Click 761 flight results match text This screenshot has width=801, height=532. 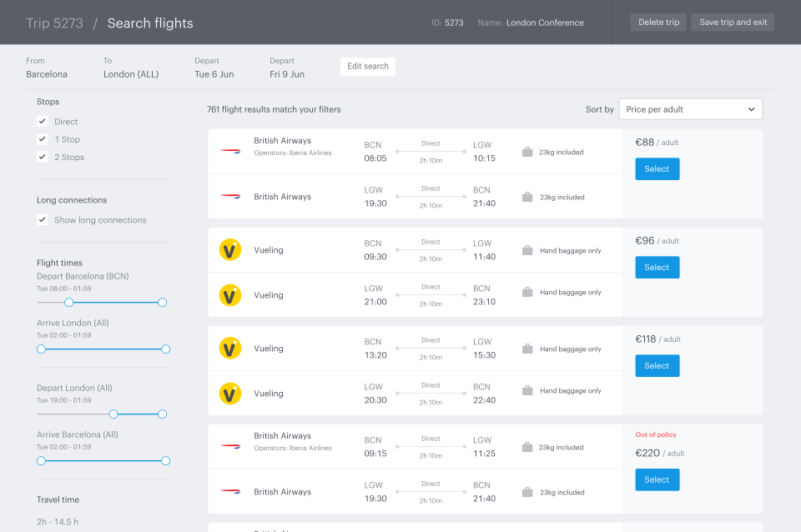point(274,109)
